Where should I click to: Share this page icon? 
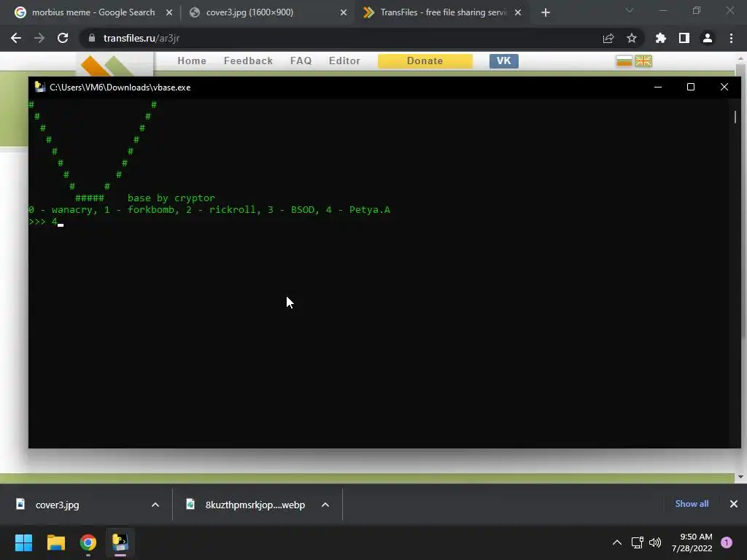point(608,38)
